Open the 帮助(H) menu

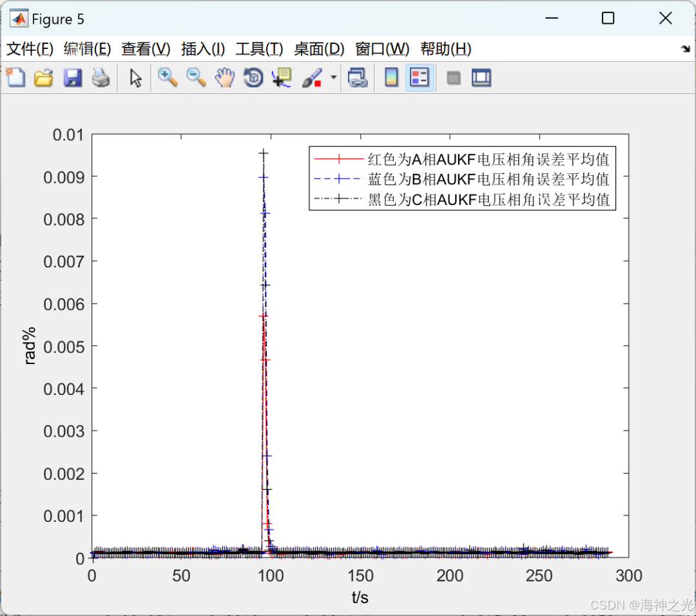pyautogui.click(x=446, y=49)
